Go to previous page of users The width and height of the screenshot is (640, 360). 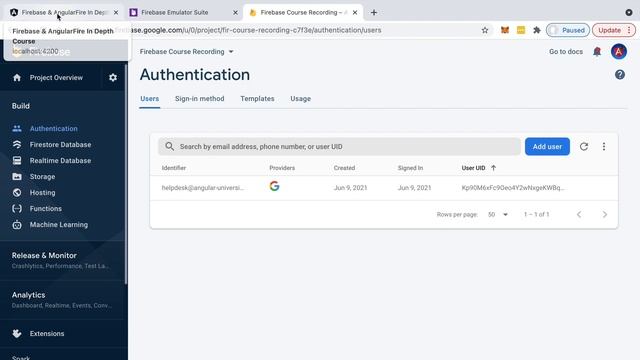point(579,214)
